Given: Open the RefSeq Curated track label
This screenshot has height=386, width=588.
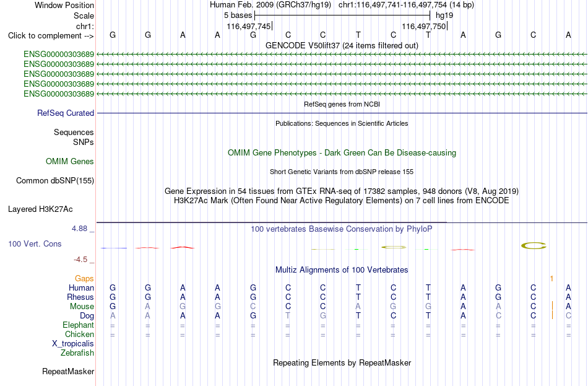Looking at the screenshot, I should (x=66, y=113).
